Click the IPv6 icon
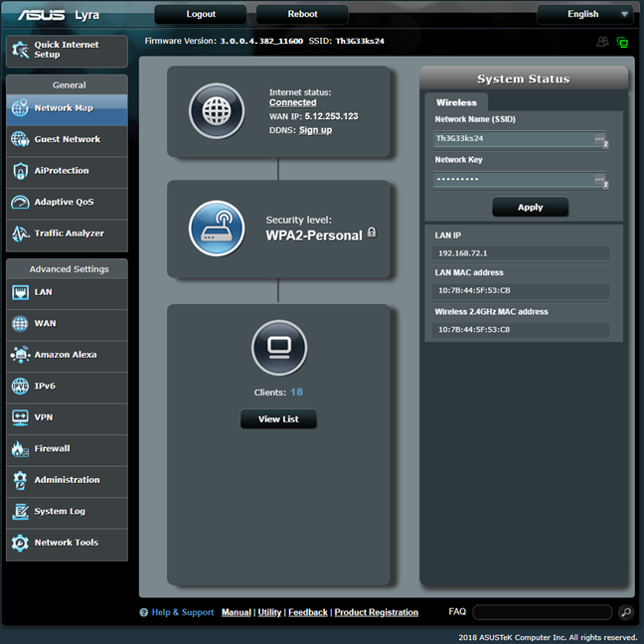Screen dimensions: 644x644 point(20,386)
